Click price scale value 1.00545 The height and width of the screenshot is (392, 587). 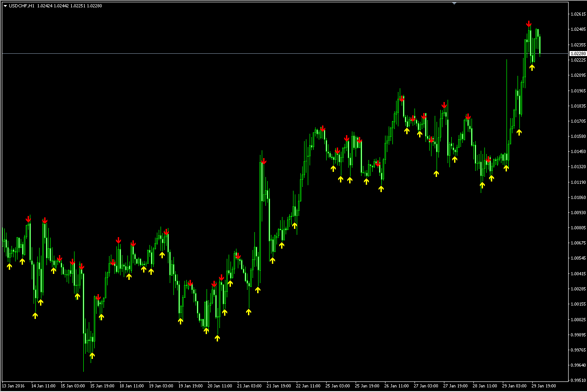pyautogui.click(x=578, y=258)
